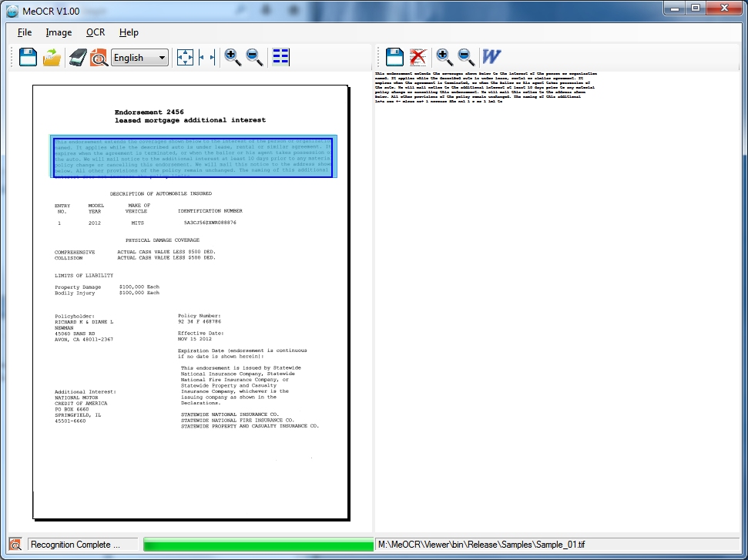Close the MeOCR window
The width and height of the screenshot is (748, 560).
point(724,8)
